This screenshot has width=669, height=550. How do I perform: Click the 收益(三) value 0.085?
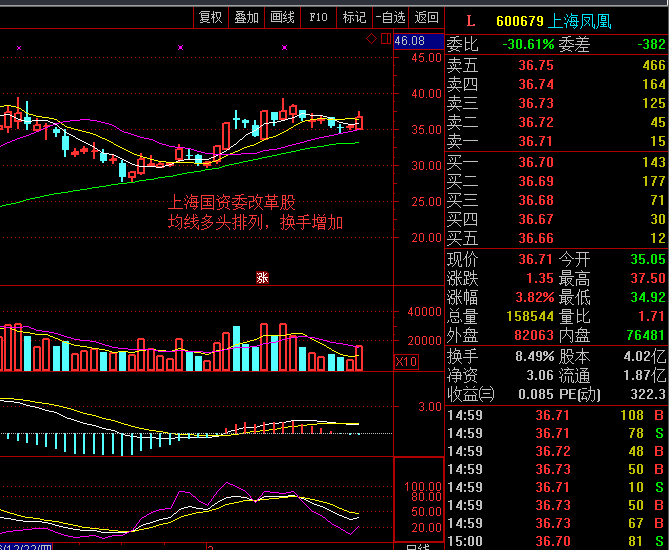535,394
